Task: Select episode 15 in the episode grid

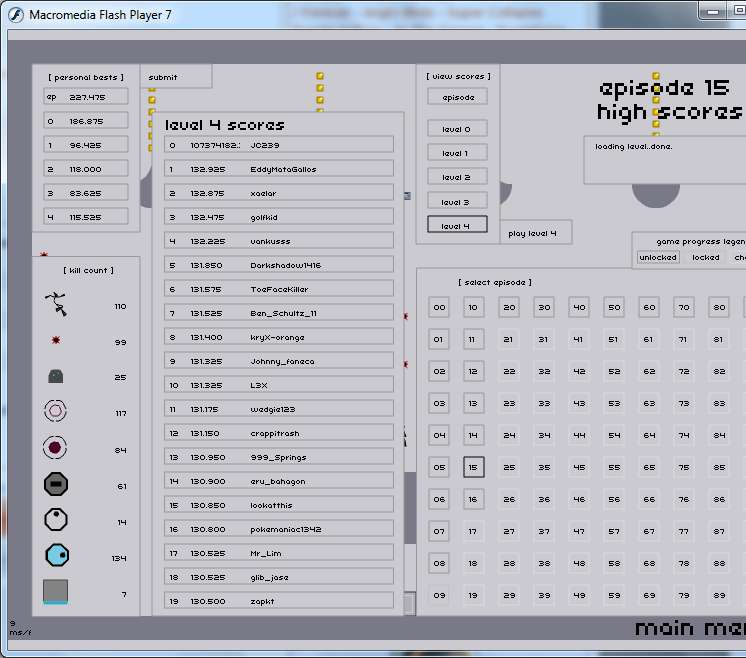Action: [474, 467]
